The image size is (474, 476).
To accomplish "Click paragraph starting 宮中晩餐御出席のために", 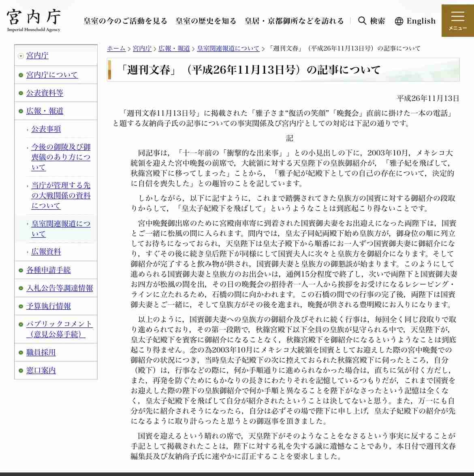I will click(294, 264).
